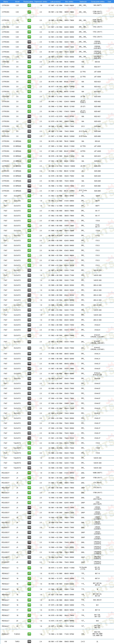Image resolution: width=114 pixels, height=644 pixels.
Task: Click diesel icon in Ducato 2.4 07.1982 - 12.1985 row
Action: [29, 330]
